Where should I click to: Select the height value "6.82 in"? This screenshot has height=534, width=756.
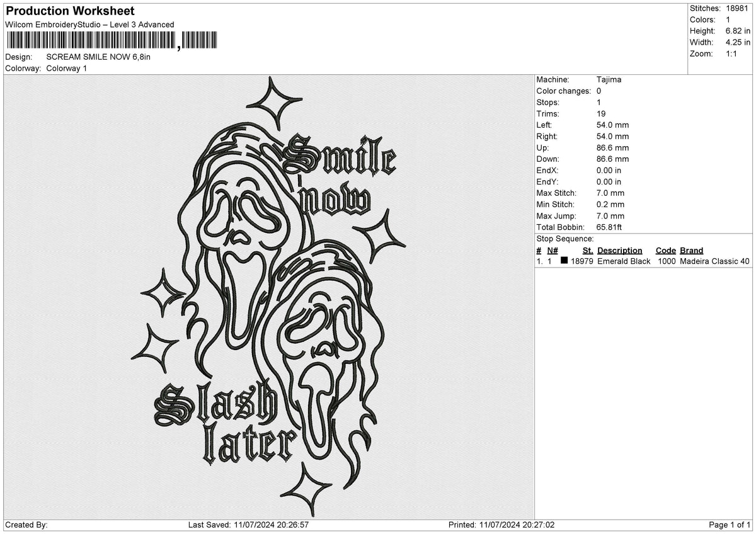pos(738,31)
